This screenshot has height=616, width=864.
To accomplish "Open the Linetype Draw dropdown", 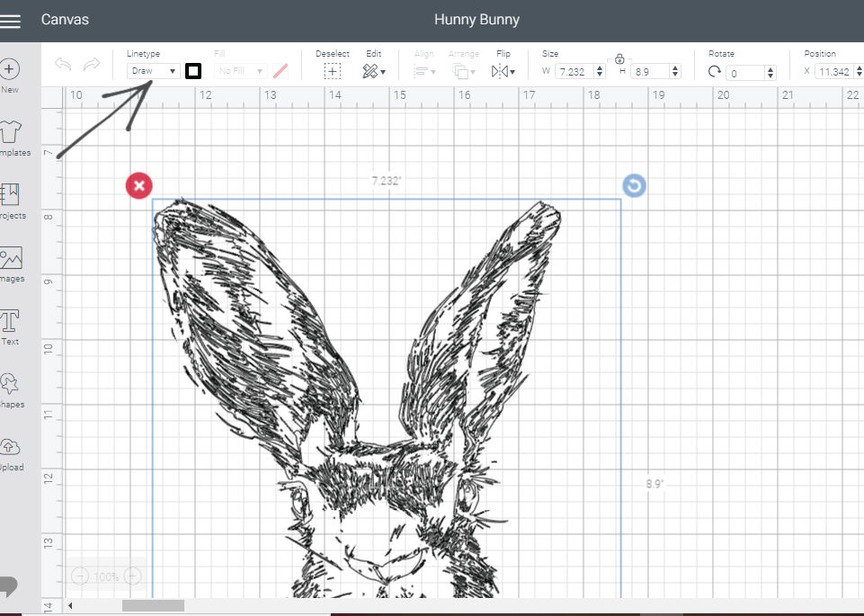I will coord(153,71).
